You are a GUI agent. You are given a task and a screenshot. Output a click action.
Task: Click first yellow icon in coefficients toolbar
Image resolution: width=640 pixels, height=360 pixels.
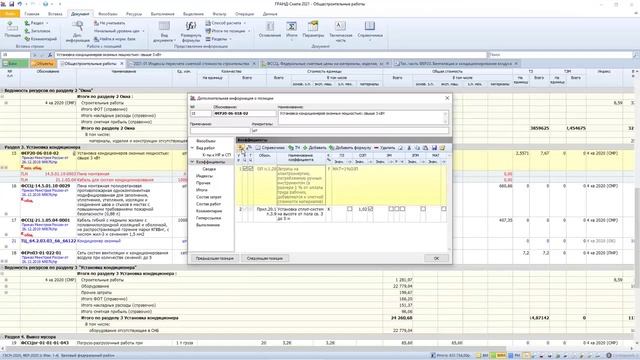(241, 148)
